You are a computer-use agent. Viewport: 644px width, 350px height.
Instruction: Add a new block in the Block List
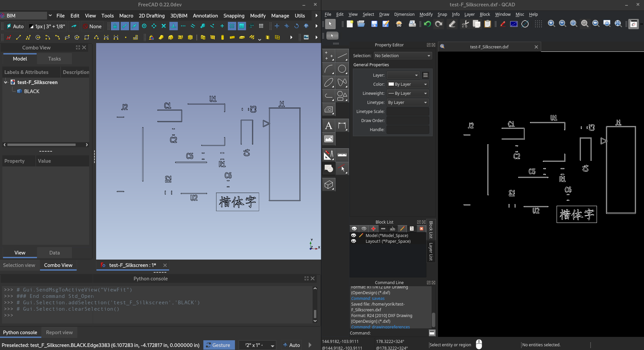pyautogui.click(x=373, y=229)
